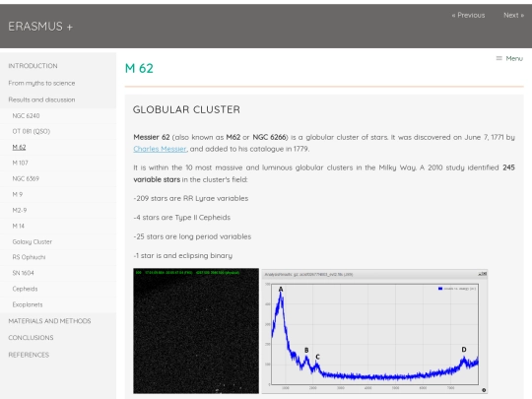Open the Galaxy Cluster page
Image resolution: width=532 pixels, height=399 pixels.
point(33,242)
